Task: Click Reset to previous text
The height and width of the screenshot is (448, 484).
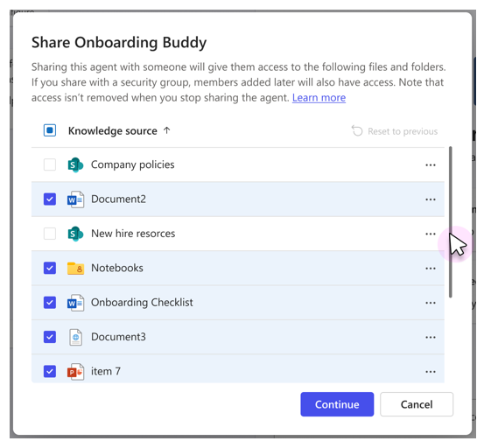Action: [x=403, y=131]
